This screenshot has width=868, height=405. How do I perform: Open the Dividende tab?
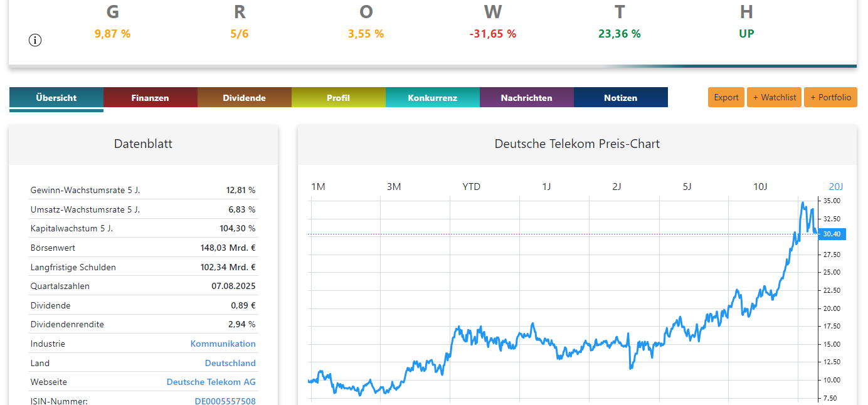tap(245, 98)
